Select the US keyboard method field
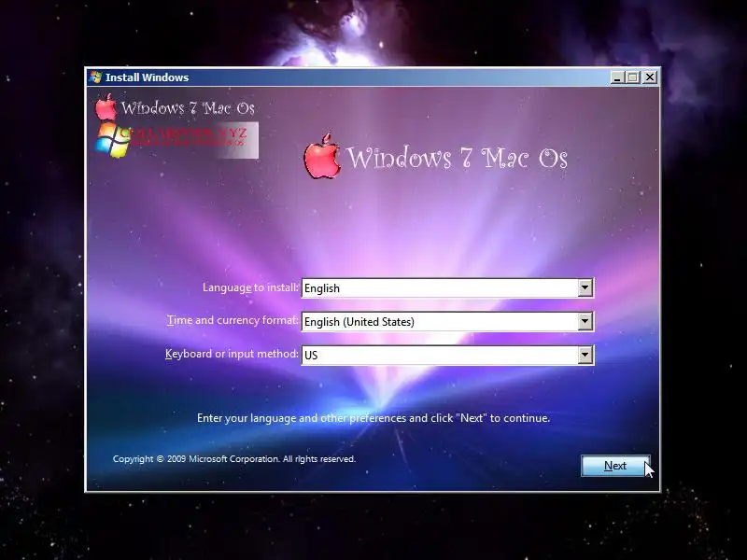This screenshot has width=747, height=560. [x=447, y=356]
